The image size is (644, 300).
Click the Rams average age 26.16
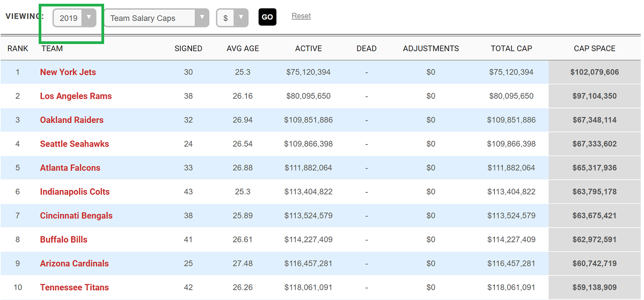[x=243, y=96]
